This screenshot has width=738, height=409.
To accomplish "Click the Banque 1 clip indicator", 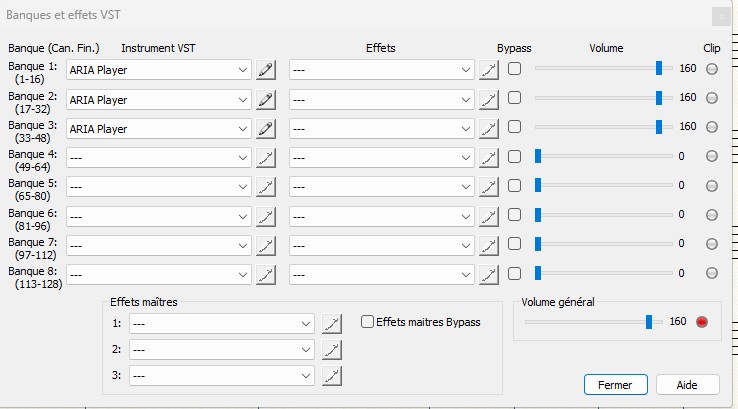I will tap(712, 69).
